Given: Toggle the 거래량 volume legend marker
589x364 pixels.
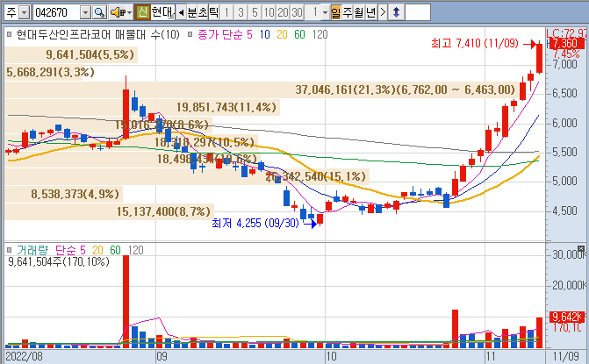Looking at the screenshot, I should point(10,250).
